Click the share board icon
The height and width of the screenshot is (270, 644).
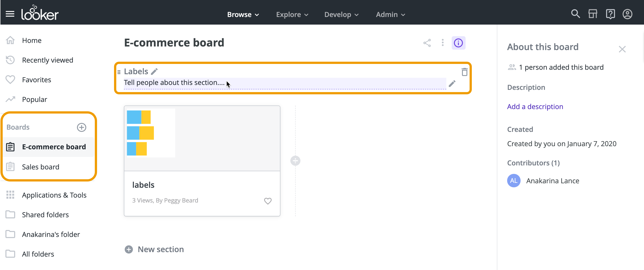427,43
